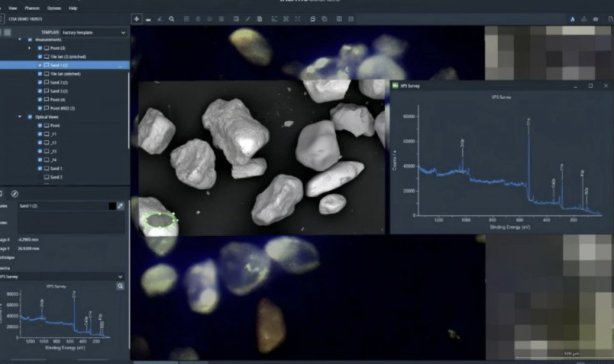Open the Template Factory template dropdown

tap(94, 32)
